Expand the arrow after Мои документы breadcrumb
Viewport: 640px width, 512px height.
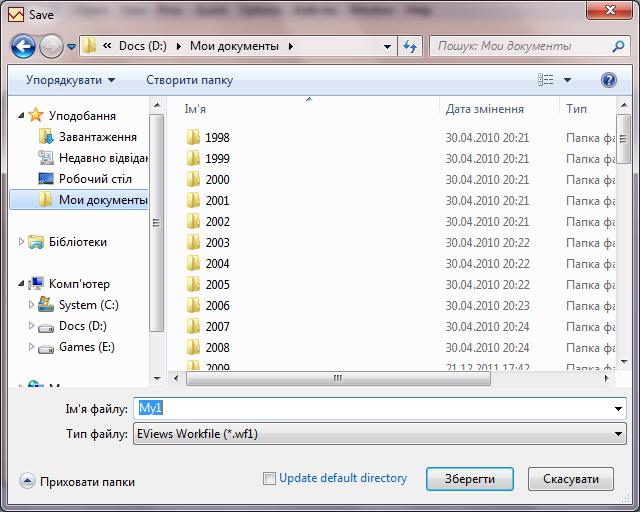291,47
